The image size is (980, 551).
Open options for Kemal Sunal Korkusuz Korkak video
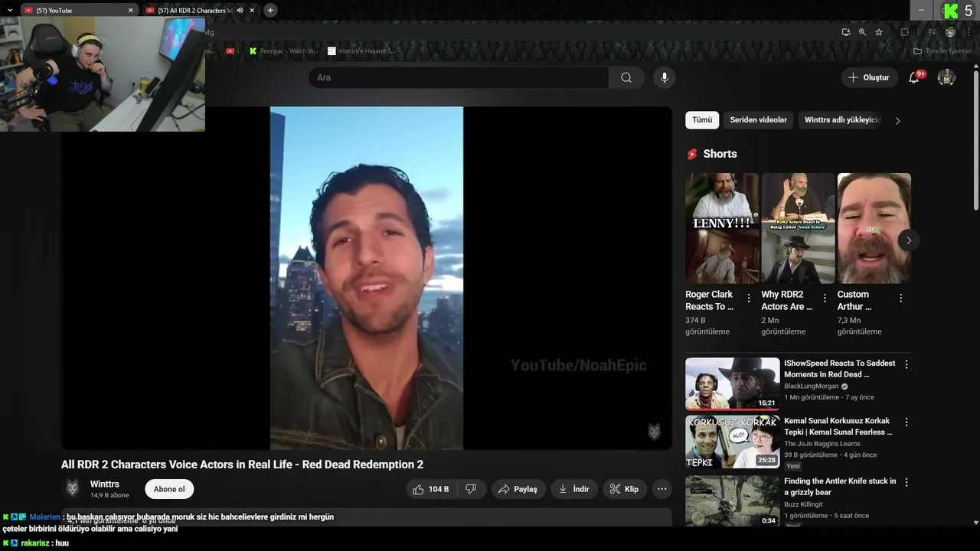(906, 422)
